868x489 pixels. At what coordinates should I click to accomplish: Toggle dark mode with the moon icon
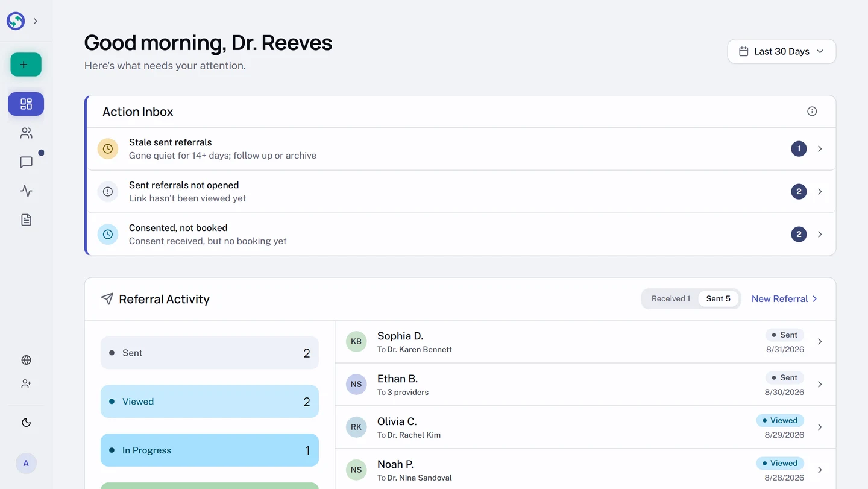pos(26,423)
